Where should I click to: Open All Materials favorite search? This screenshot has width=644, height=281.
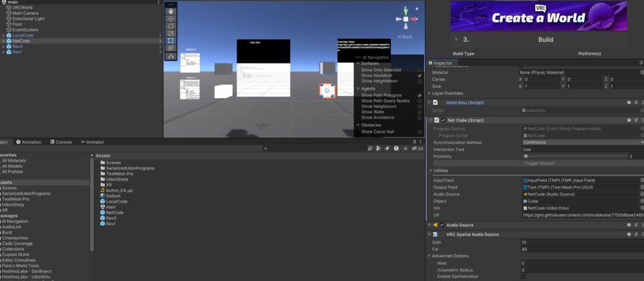14,161
